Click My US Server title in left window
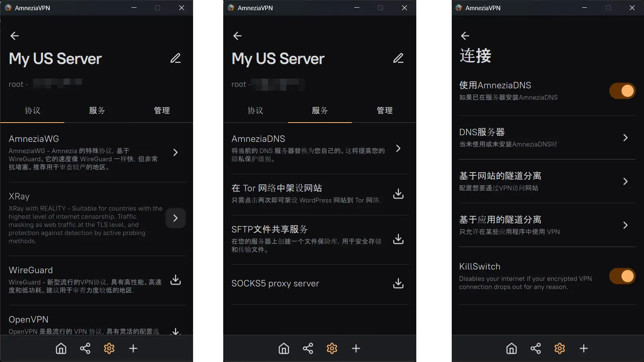 tap(55, 59)
